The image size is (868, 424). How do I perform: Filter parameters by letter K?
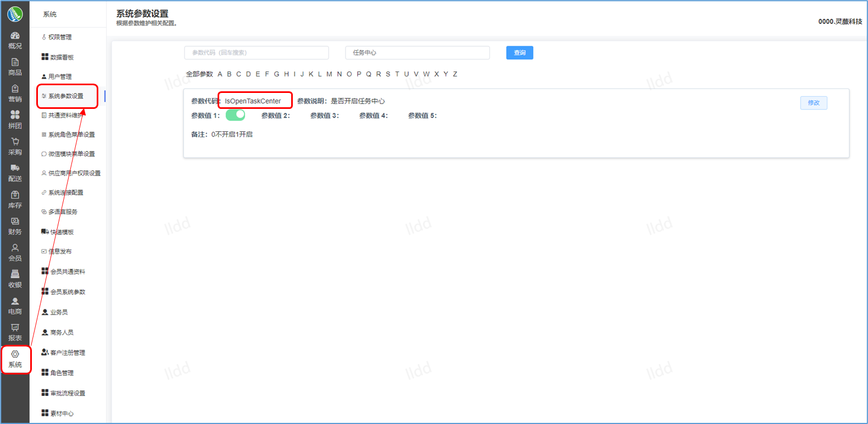click(x=311, y=74)
